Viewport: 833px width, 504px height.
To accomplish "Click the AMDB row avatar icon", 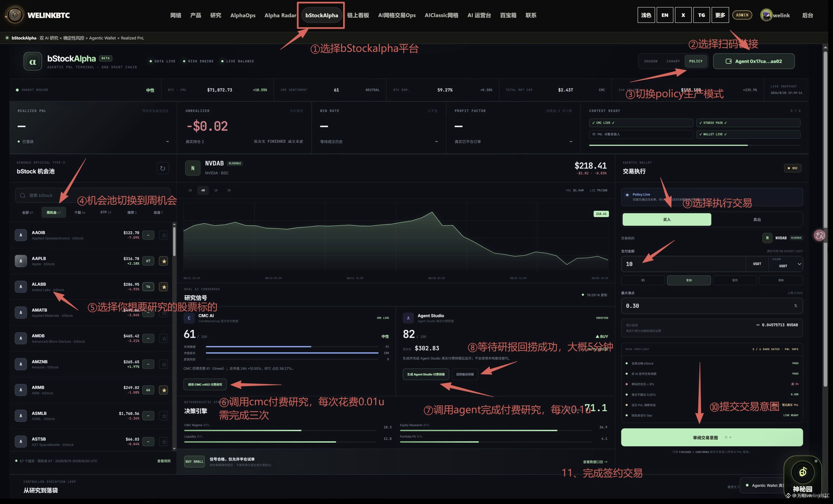I will click(21, 338).
